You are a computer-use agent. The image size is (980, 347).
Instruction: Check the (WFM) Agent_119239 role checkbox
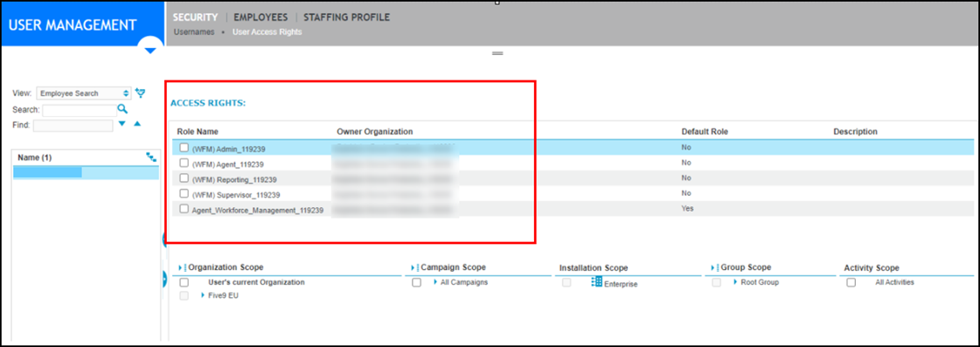click(x=184, y=163)
